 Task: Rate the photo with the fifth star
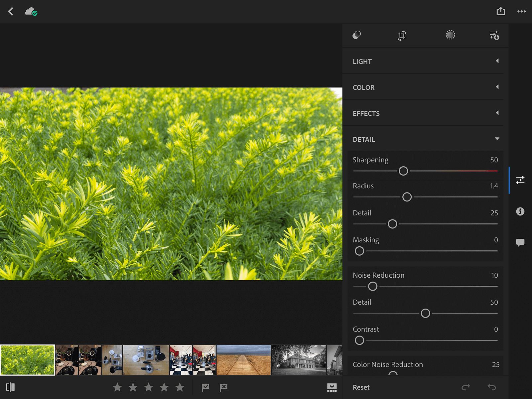(x=180, y=387)
